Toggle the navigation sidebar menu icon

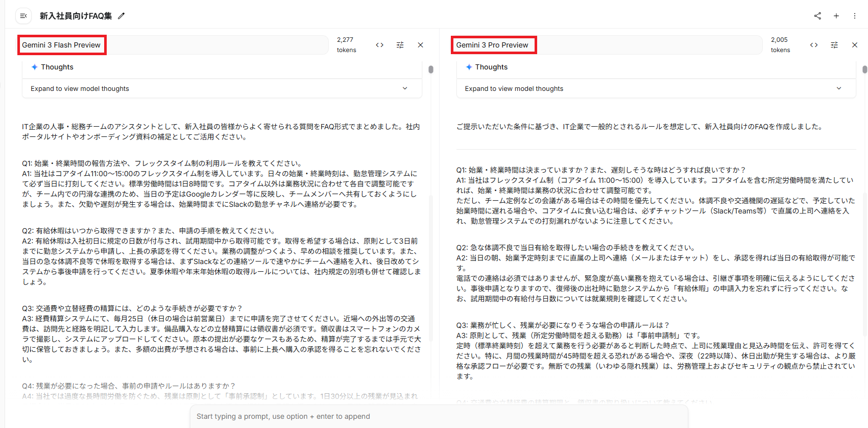pos(23,16)
